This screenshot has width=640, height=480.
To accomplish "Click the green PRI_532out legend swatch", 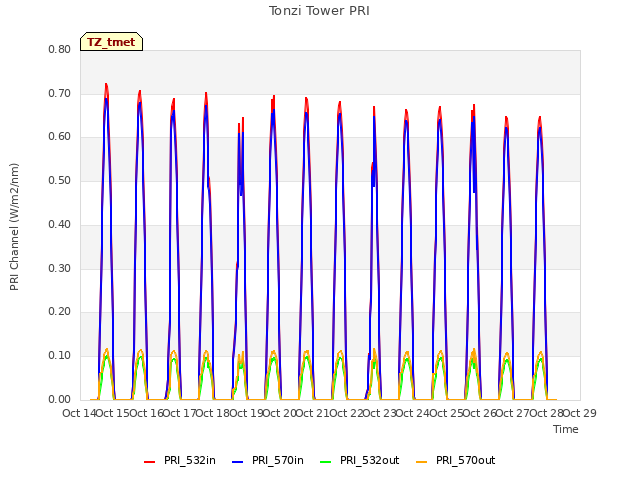I will tap(326, 462).
